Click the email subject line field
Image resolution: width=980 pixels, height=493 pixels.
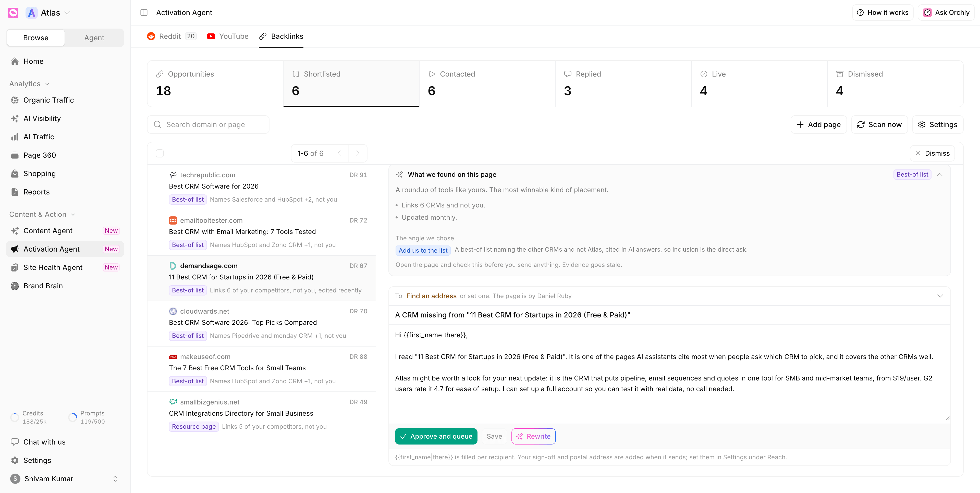[x=669, y=315]
